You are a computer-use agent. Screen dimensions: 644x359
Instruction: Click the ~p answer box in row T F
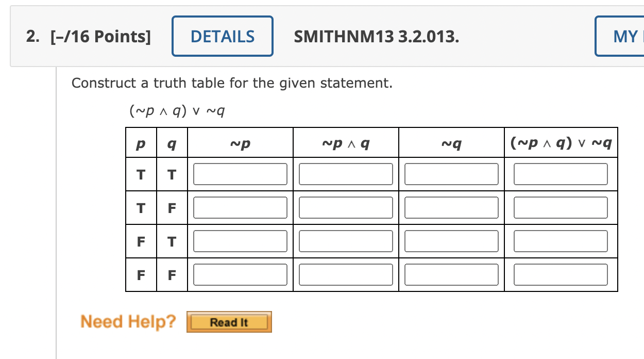pyautogui.click(x=240, y=207)
